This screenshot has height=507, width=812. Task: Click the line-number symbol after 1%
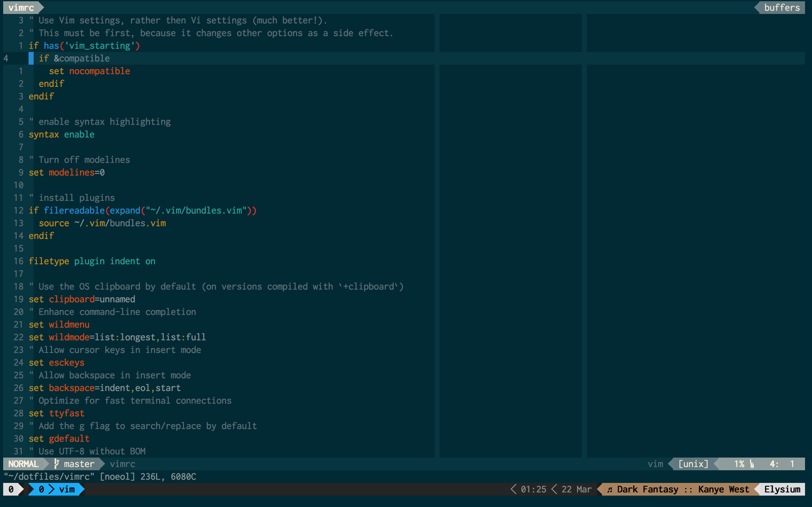point(752,464)
